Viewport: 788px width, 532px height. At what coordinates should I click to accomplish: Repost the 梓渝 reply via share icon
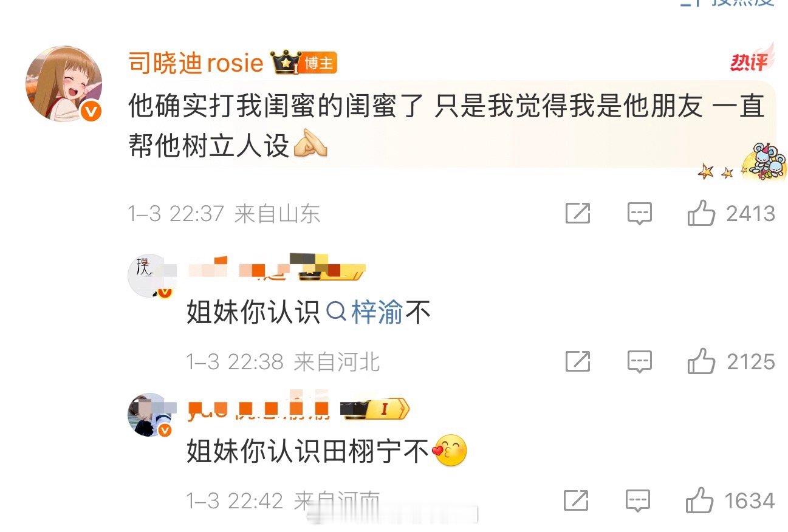[x=578, y=361]
